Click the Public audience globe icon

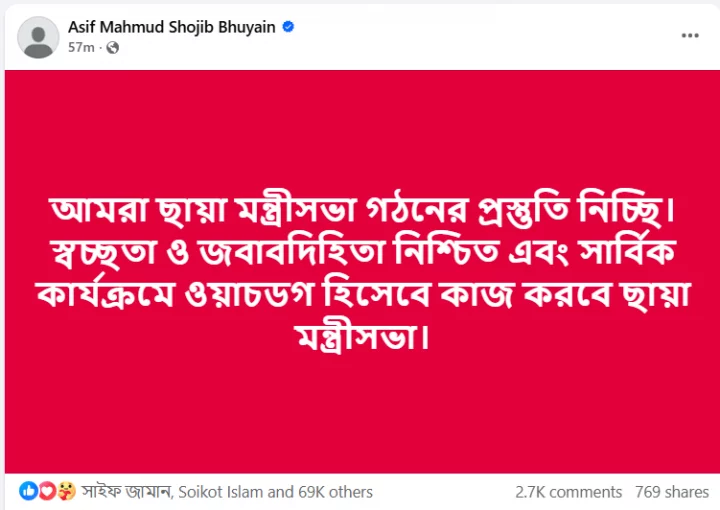click(x=112, y=47)
